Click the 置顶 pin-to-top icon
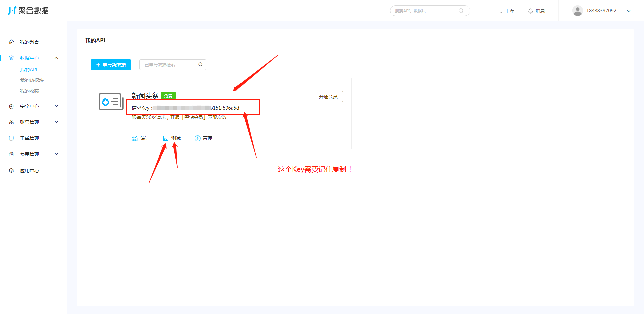Viewport: 644px width, 314px height. [198, 138]
